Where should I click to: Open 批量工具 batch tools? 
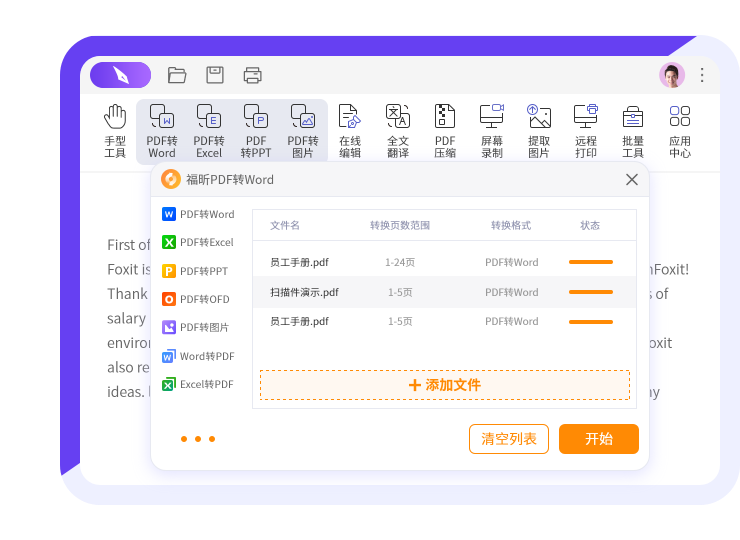click(633, 131)
